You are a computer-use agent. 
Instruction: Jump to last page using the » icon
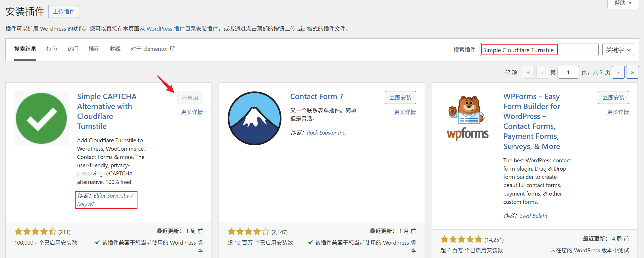632,72
